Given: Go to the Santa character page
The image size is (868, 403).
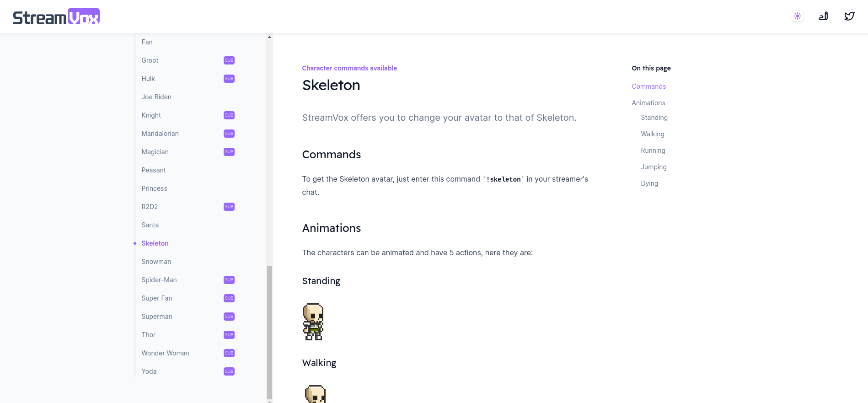Looking at the screenshot, I should point(150,225).
